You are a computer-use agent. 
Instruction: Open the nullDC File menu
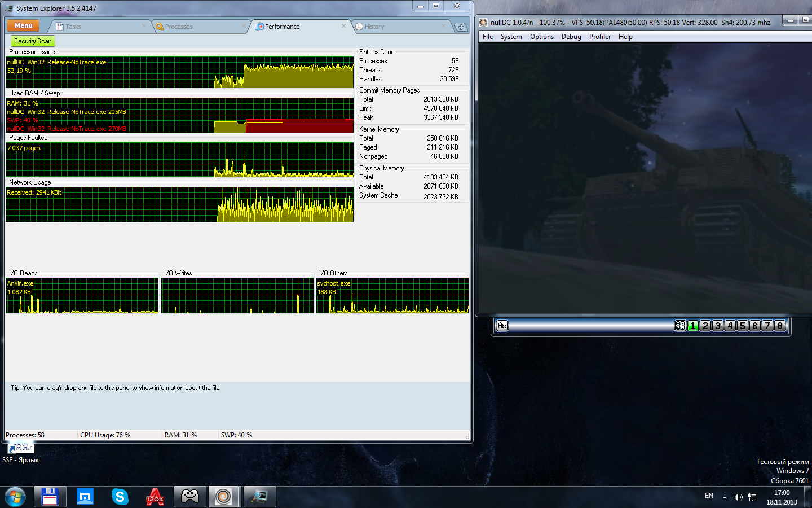click(x=488, y=37)
